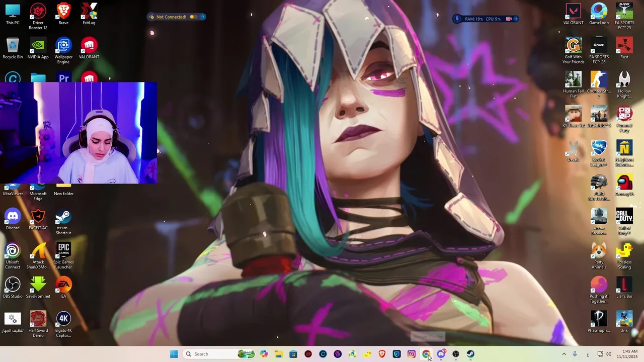Open the Driver Booster 12 shortcut

coord(38,16)
